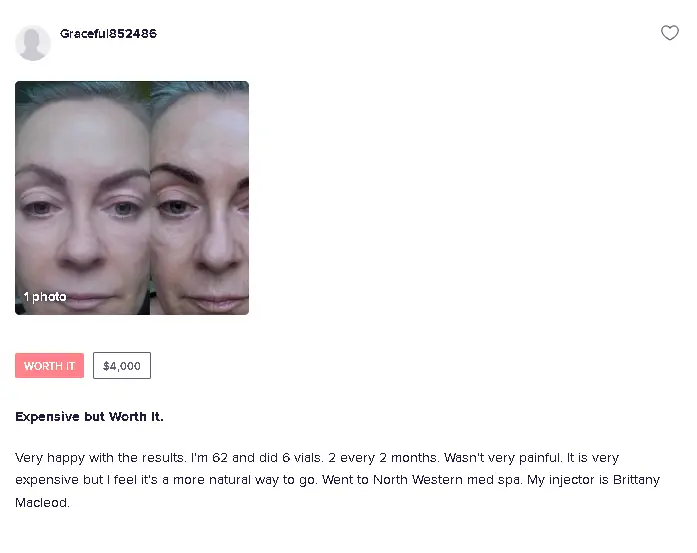Click the $4,000 cost tag
Image resolution: width=697 pixels, height=553 pixels.
coord(122,365)
